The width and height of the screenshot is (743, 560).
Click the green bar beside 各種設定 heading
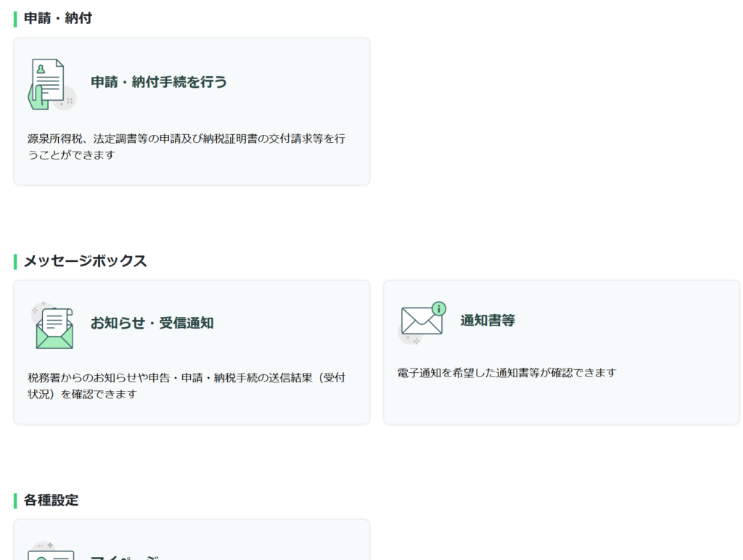click(x=15, y=501)
